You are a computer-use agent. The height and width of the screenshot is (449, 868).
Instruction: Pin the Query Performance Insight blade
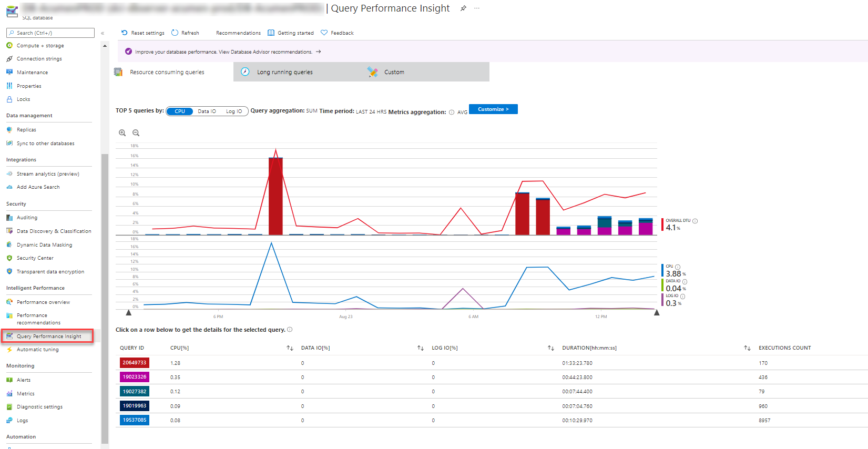(463, 8)
